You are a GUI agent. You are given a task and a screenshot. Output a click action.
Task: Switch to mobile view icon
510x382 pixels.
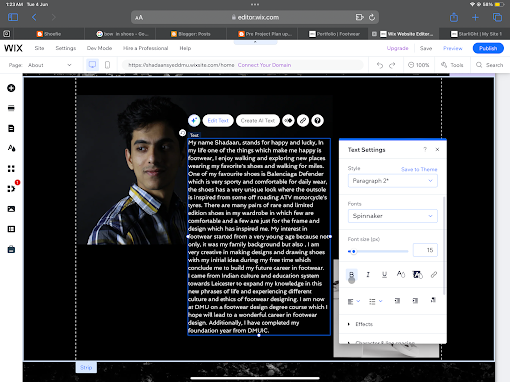point(107,65)
